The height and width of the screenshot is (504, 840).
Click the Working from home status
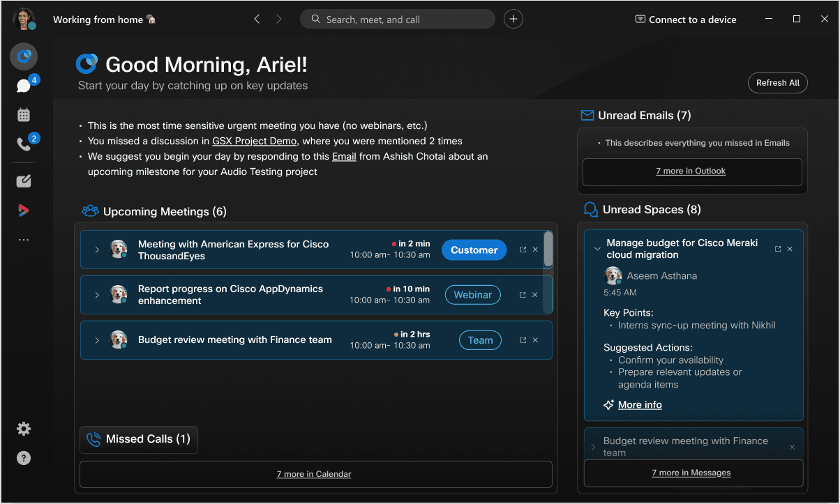point(105,20)
